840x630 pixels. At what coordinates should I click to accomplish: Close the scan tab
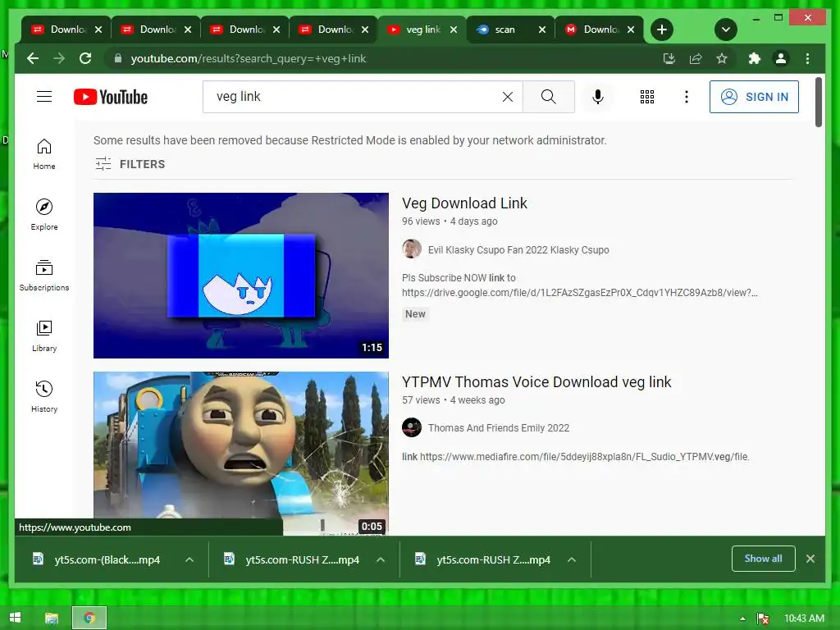click(x=542, y=30)
